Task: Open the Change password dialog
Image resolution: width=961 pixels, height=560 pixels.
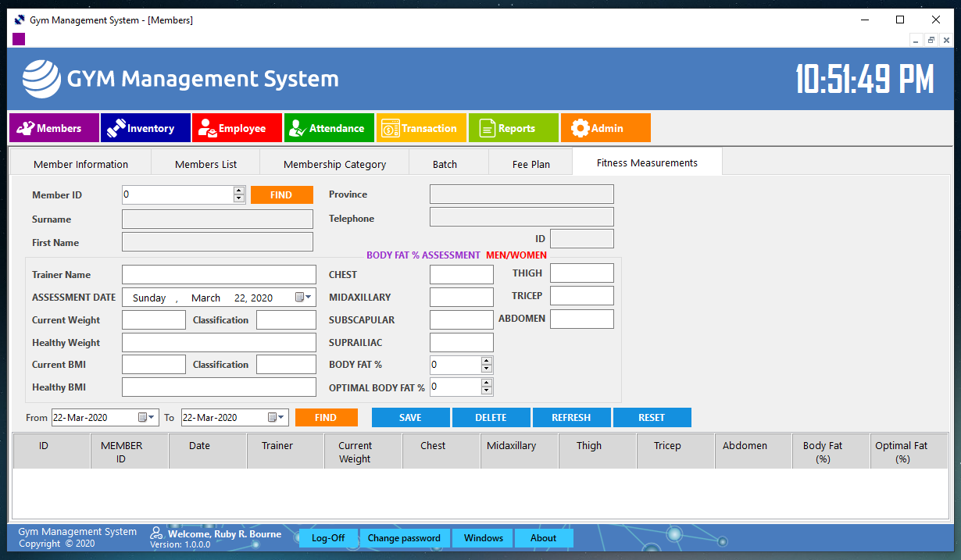Action: pyautogui.click(x=405, y=537)
